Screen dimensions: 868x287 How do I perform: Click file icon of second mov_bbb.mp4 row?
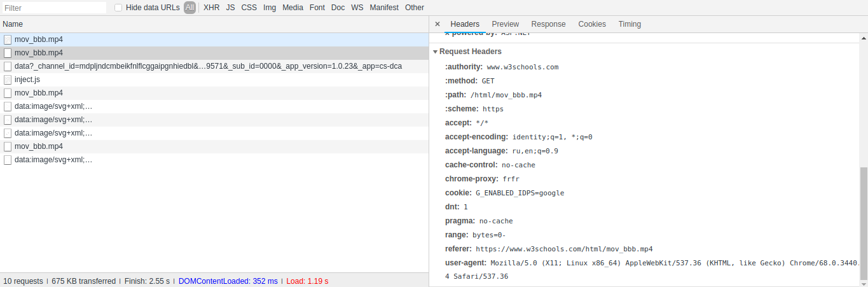tap(8, 53)
